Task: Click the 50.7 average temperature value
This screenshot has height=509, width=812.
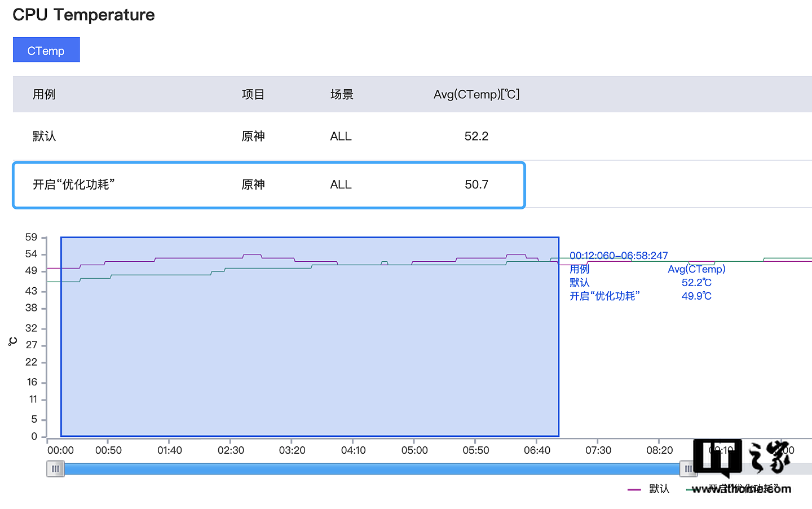Action: coord(476,185)
